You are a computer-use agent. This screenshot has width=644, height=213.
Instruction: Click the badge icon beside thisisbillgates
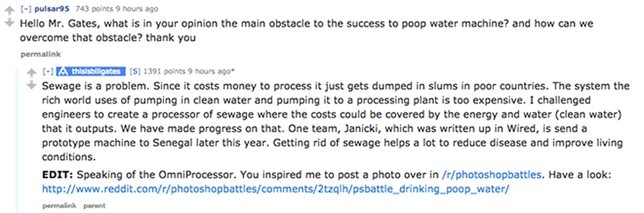point(63,71)
